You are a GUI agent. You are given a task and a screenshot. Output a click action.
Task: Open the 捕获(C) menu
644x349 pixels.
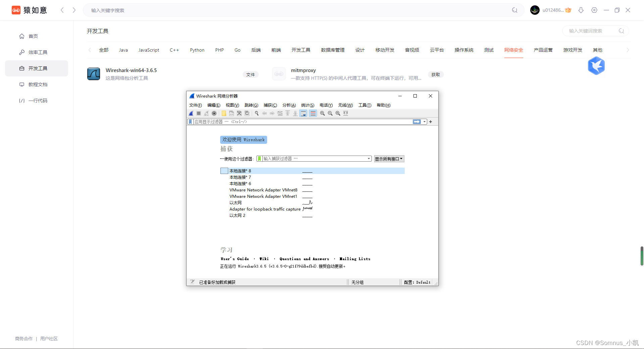(270, 105)
